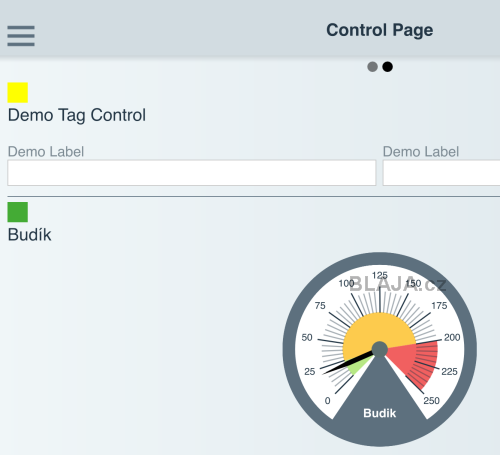Select the black second page indicator dot
This screenshot has width=500, height=455.
click(387, 67)
